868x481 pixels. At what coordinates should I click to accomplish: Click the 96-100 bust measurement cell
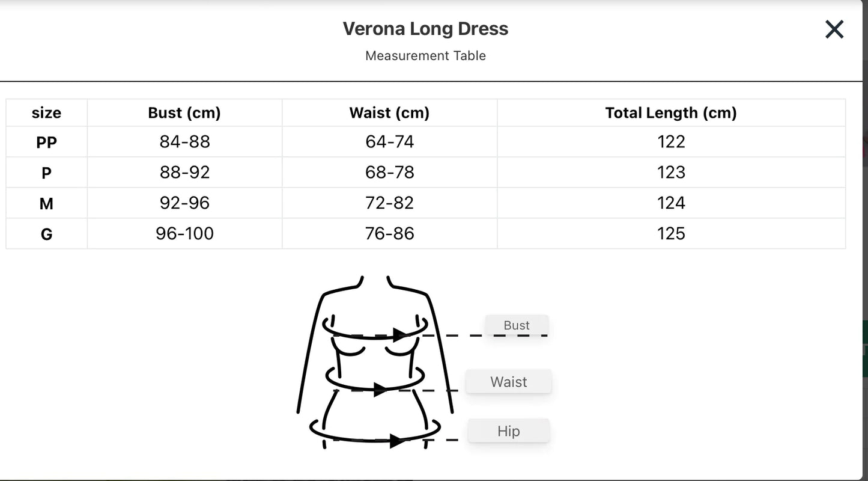click(x=184, y=233)
